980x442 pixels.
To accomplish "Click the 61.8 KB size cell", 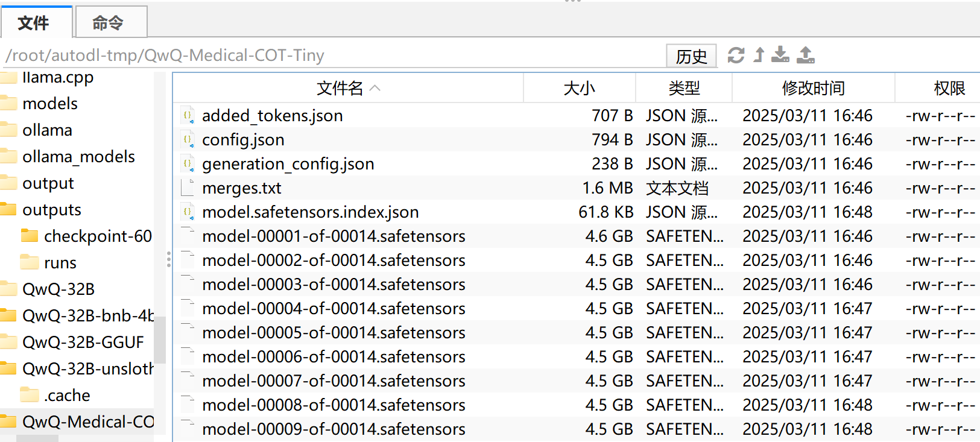I will tap(605, 212).
